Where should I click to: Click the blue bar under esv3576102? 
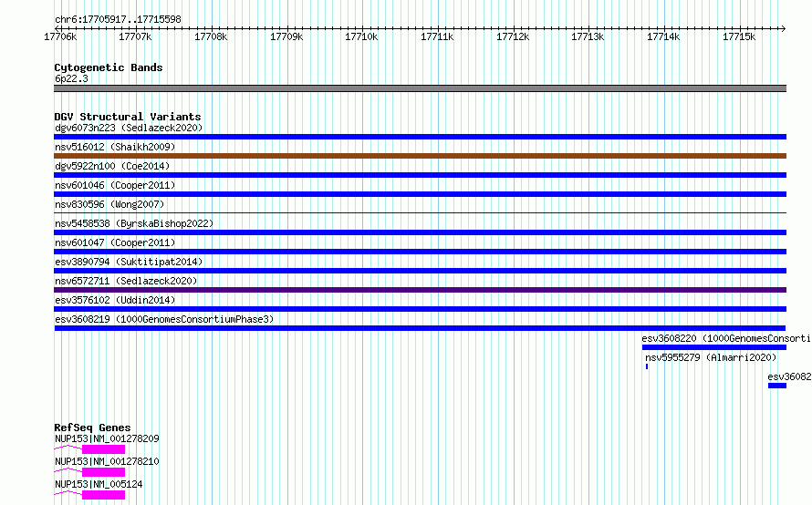(x=420, y=309)
